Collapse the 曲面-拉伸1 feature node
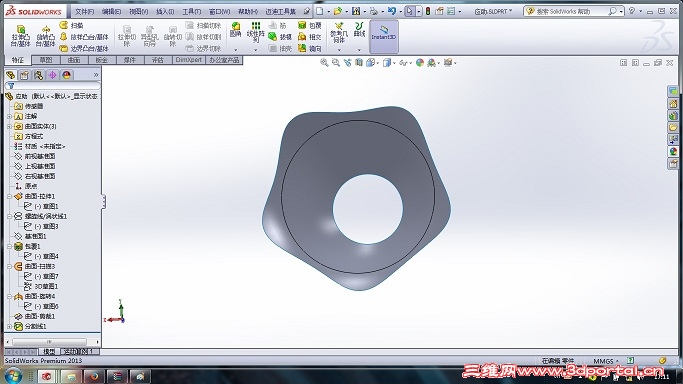The width and height of the screenshot is (683, 384). (x=10, y=196)
